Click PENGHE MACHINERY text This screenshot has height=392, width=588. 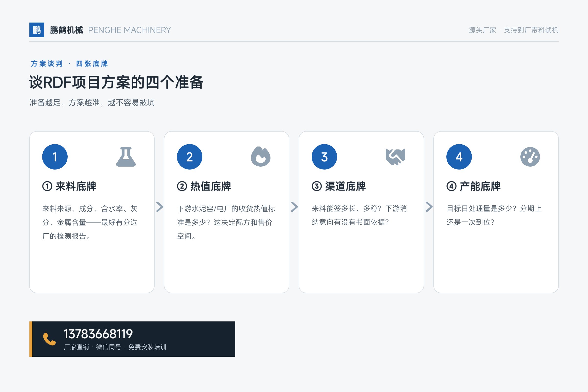130,30
